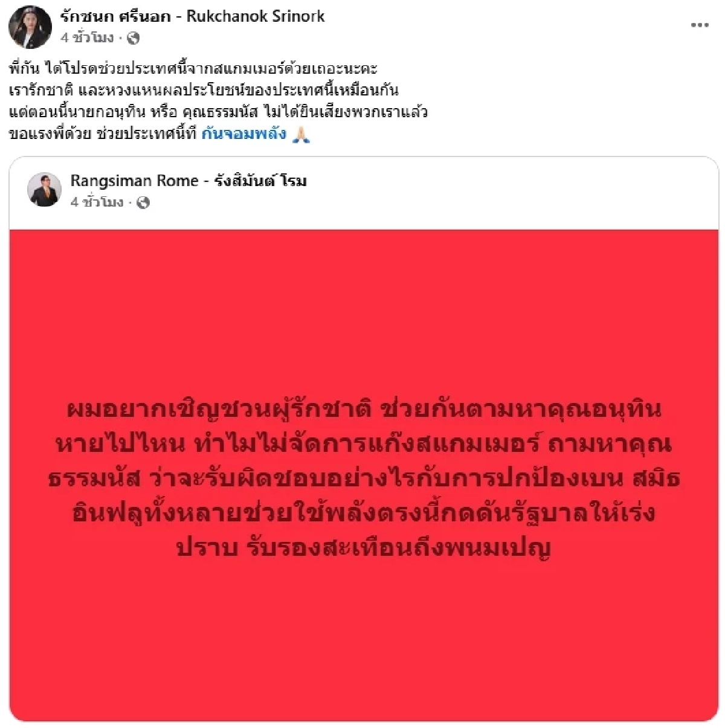Viewport: 725px width, 728px height.
Task: Click the caption line starting with เรารักชาติ
Action: pyautogui.click(x=204, y=90)
